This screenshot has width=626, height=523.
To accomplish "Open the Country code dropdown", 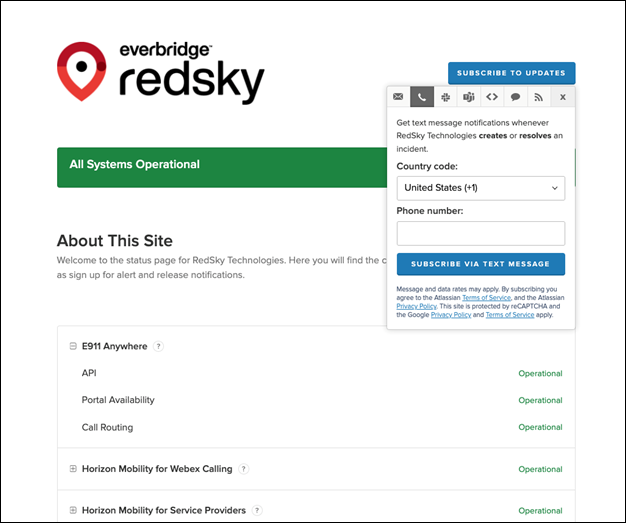I will [x=481, y=188].
